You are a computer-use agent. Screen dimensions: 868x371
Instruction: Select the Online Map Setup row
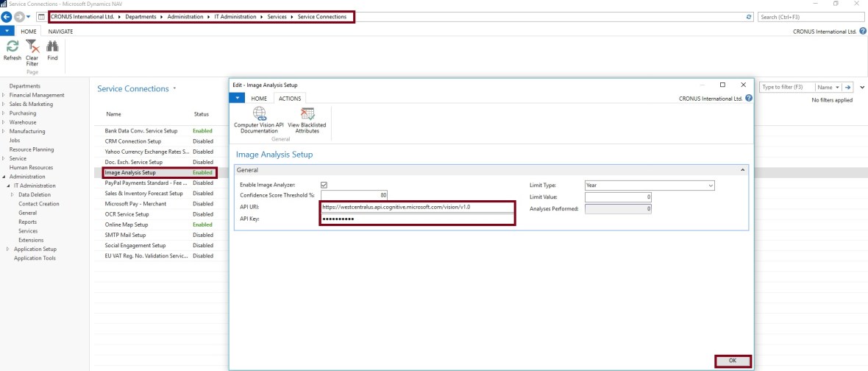click(127, 225)
